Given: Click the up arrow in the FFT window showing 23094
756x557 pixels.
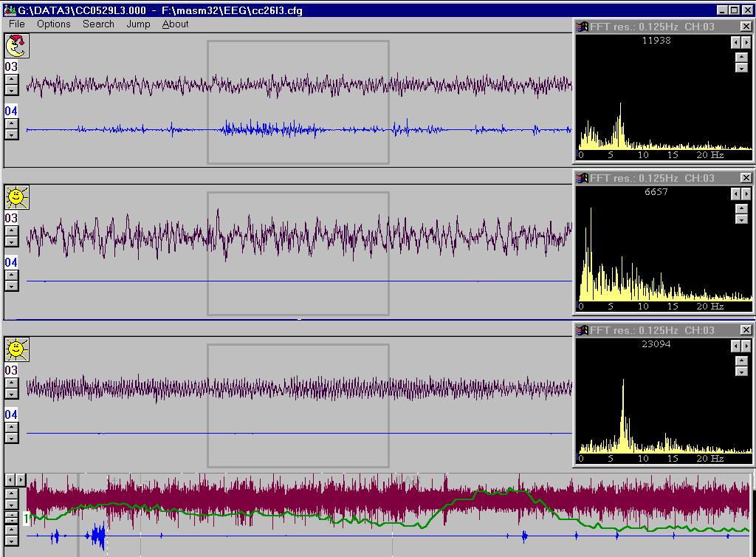Looking at the screenshot, I should coord(741,360).
